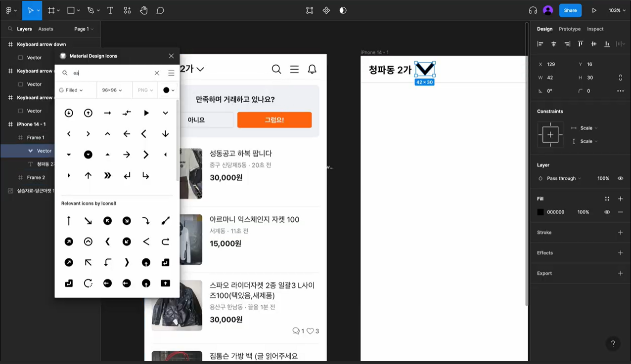The image size is (631, 364).
Task: Align right in Design panel
Action: click(567, 44)
